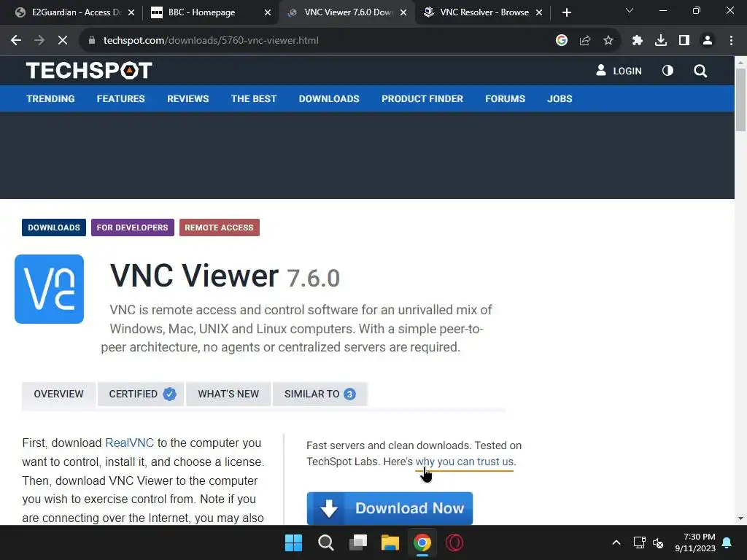The height and width of the screenshot is (560, 747).
Task: Open the Chrome three-dot menu
Action: pos(731,41)
